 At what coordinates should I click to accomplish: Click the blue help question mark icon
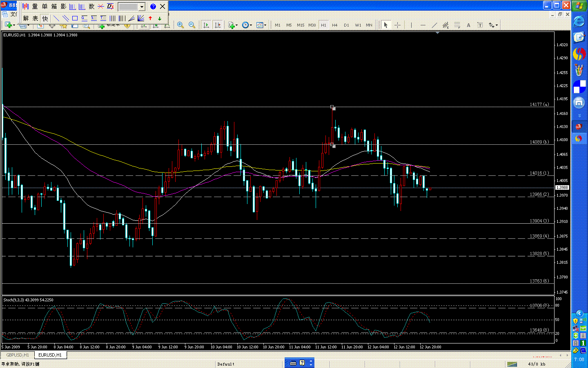153,7
